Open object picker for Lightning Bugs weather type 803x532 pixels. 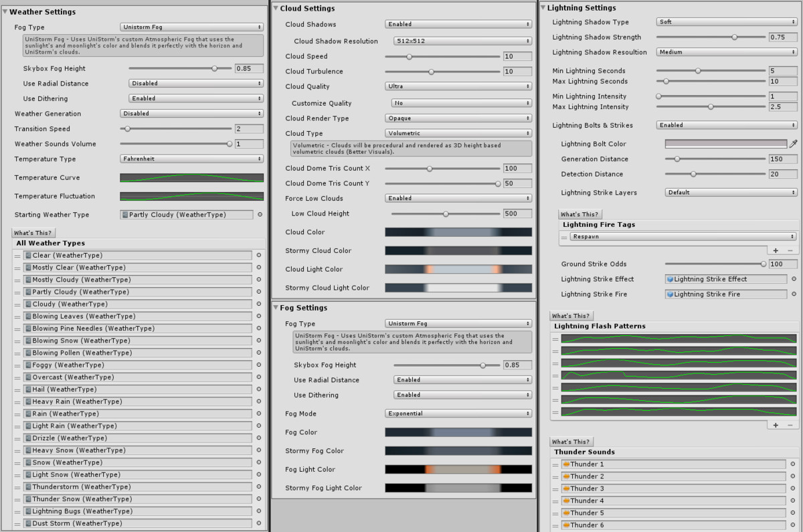click(x=258, y=511)
